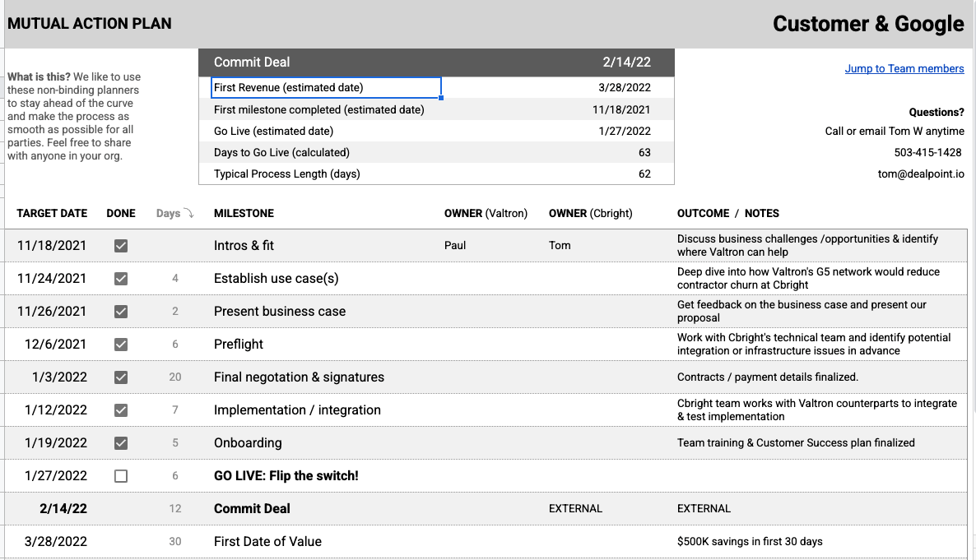Select the owner cell containing Paul

[x=455, y=246]
